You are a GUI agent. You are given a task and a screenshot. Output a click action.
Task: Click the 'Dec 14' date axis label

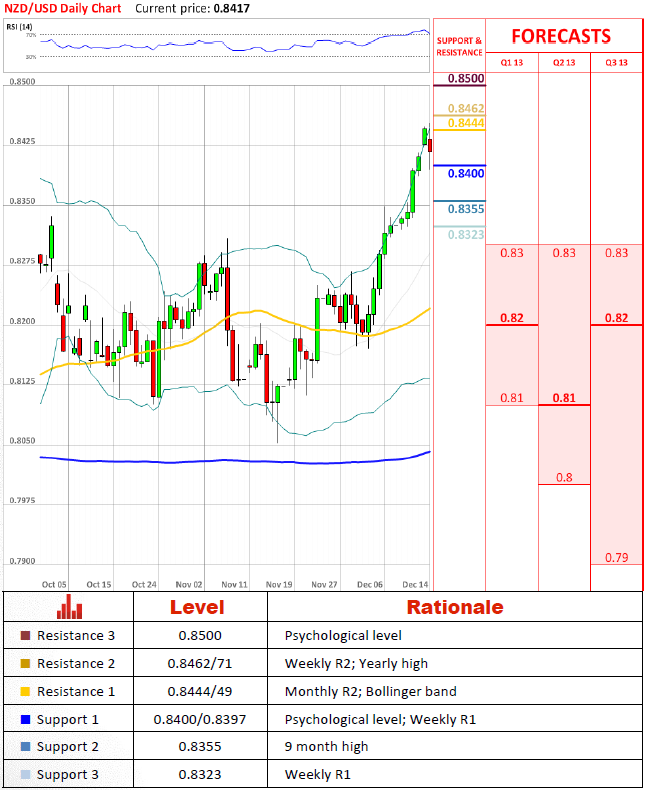[415, 584]
